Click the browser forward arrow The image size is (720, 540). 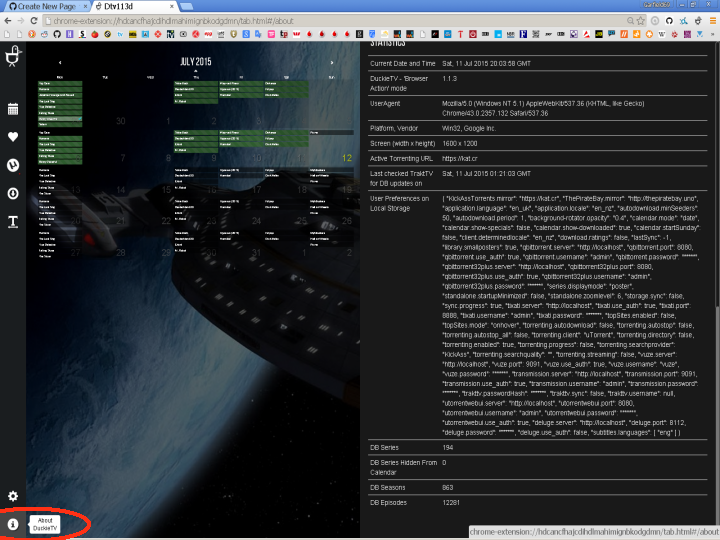point(21,21)
